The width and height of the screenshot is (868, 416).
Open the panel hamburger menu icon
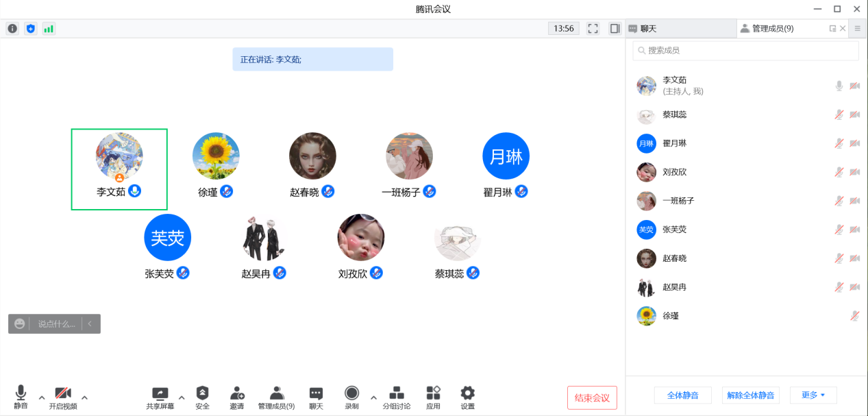coord(858,29)
